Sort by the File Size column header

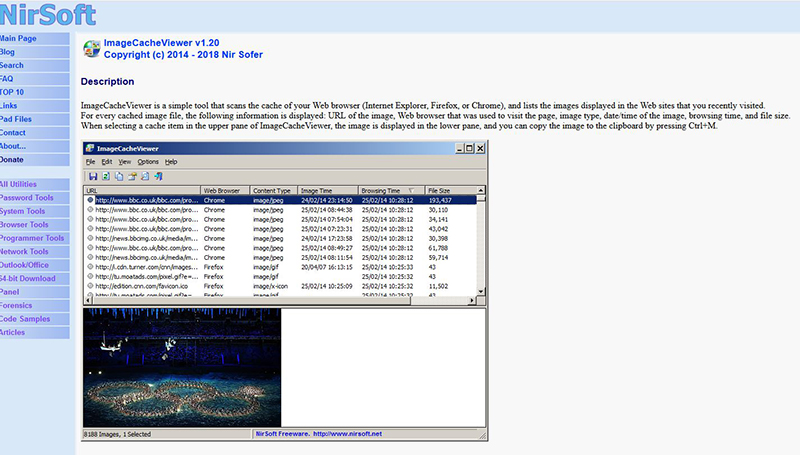[x=451, y=190]
